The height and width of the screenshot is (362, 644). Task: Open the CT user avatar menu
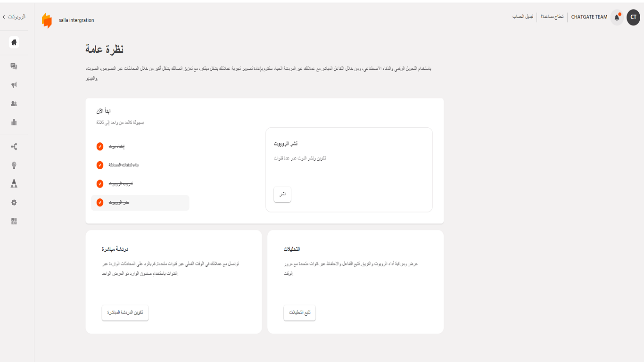click(x=633, y=17)
